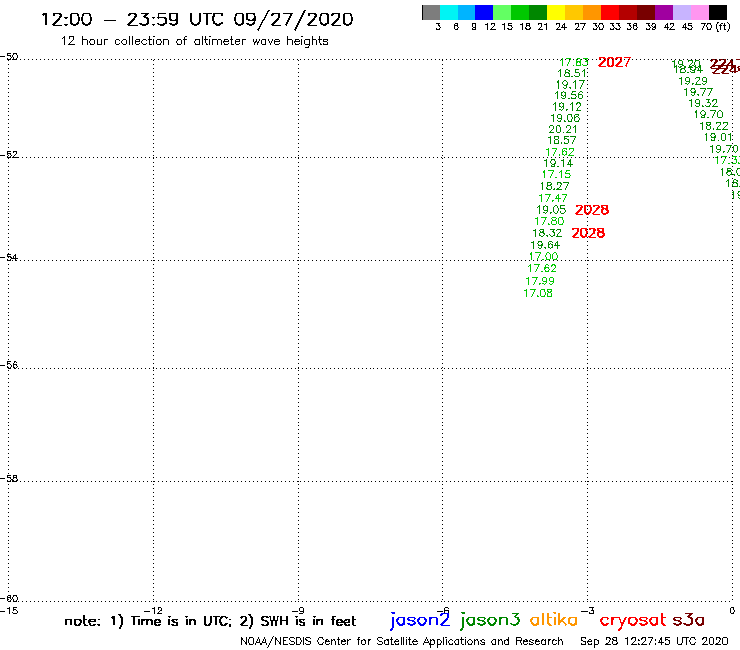740x650 pixels.
Task: Click the 18.32 wave height value
Action: pos(547,233)
